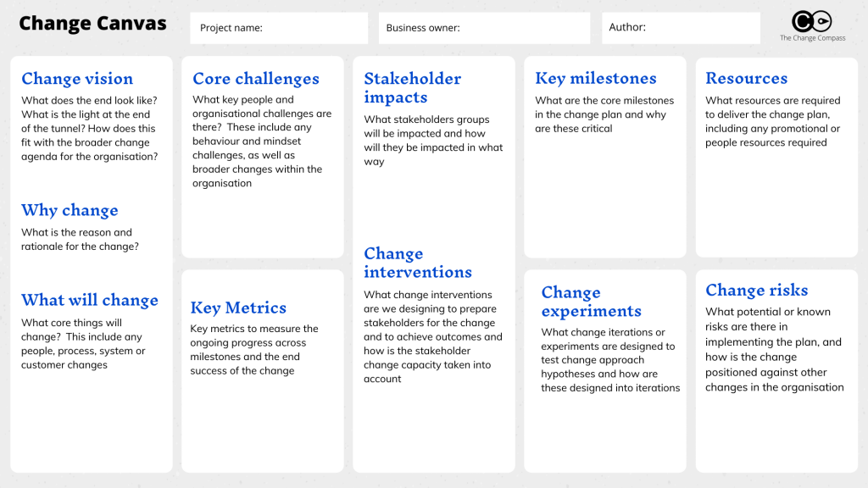Select the What will change heading
This screenshot has width=868, height=488.
(x=90, y=300)
